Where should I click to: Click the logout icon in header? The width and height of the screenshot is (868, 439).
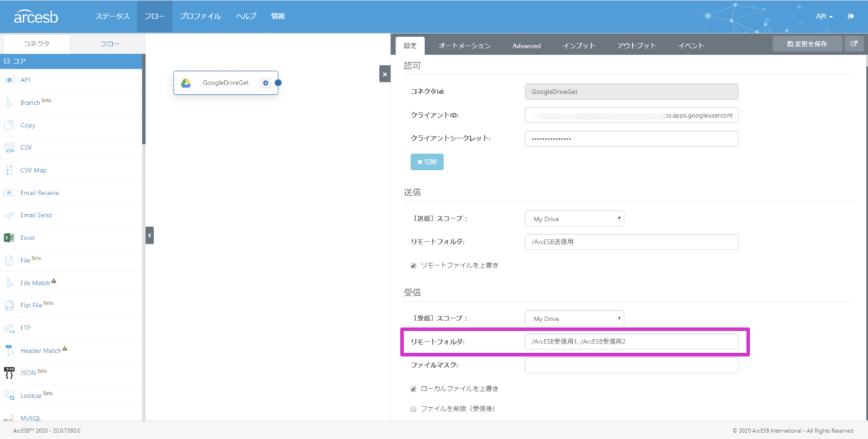pyautogui.click(x=850, y=16)
